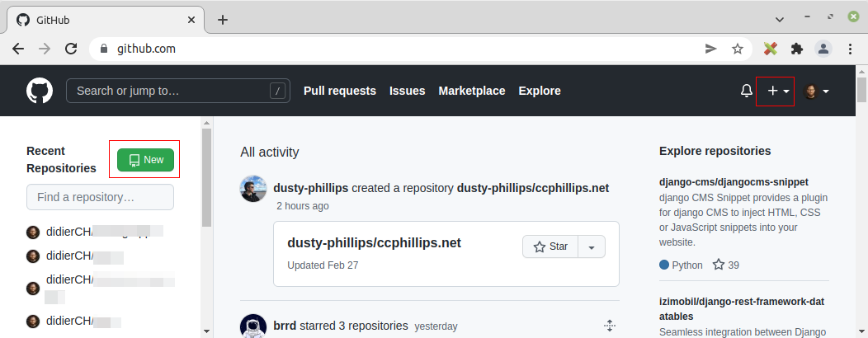Click the browser back arrow
Image resolution: width=868 pixels, height=338 pixels.
[x=18, y=49]
